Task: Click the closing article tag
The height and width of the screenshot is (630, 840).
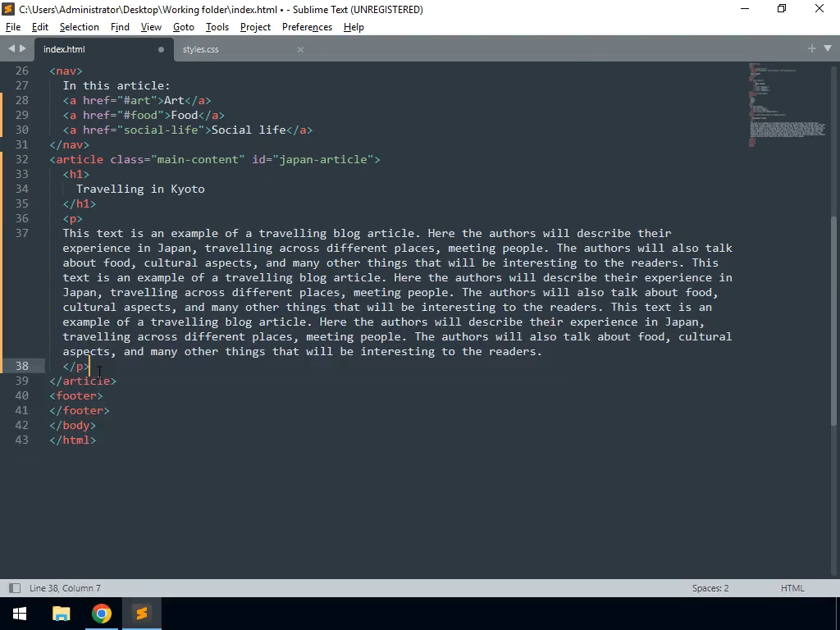Action: coord(83,381)
